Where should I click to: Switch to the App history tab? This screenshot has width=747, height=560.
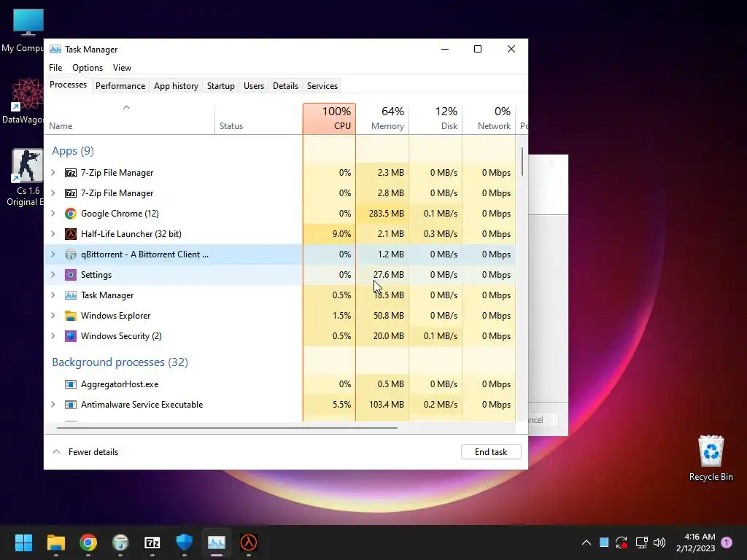[x=176, y=86]
